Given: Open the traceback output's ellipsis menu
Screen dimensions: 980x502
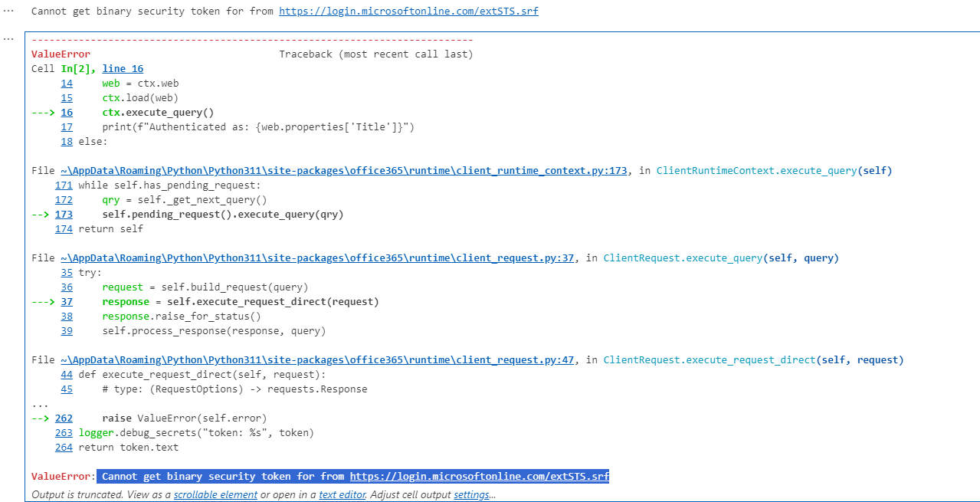Looking at the screenshot, I should [9, 38].
